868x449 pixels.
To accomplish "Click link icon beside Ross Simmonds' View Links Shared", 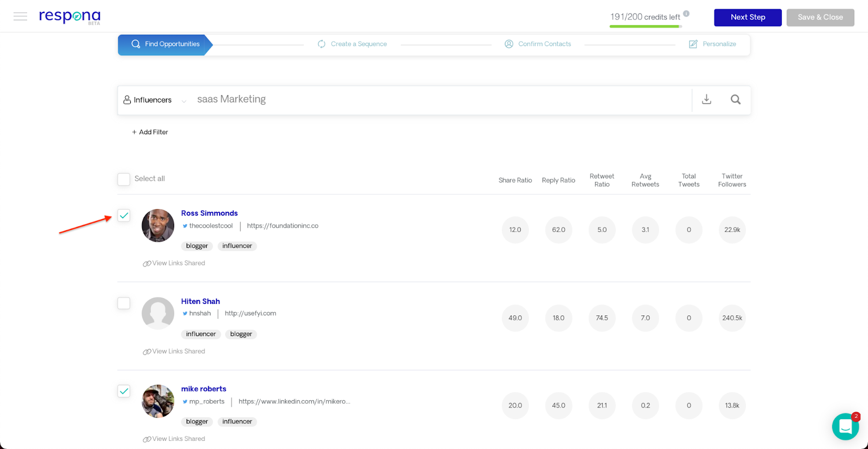I will 147,263.
